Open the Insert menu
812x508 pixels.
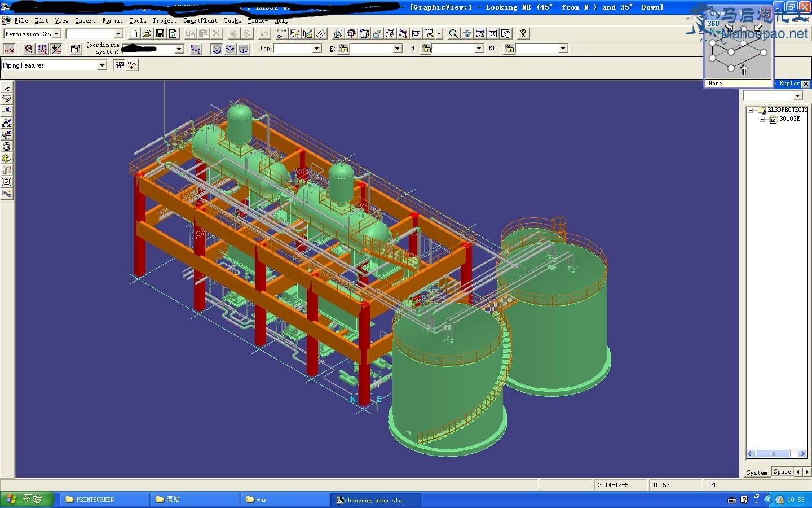[85, 20]
